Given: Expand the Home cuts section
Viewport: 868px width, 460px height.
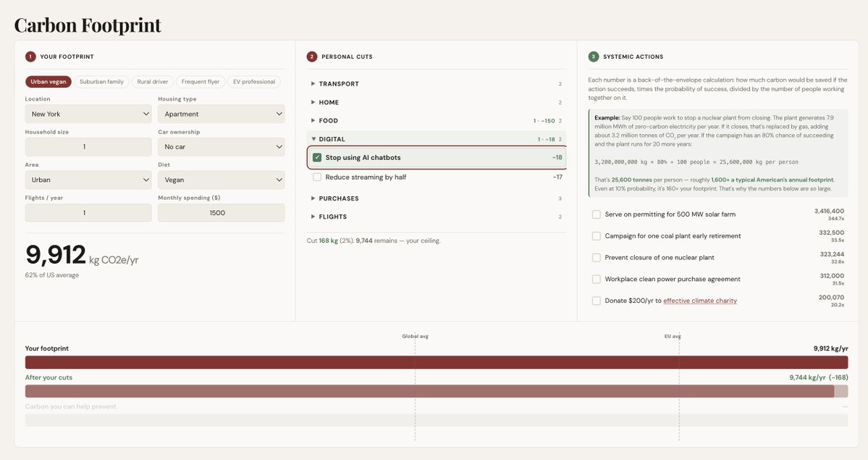Looking at the screenshot, I should [437, 102].
